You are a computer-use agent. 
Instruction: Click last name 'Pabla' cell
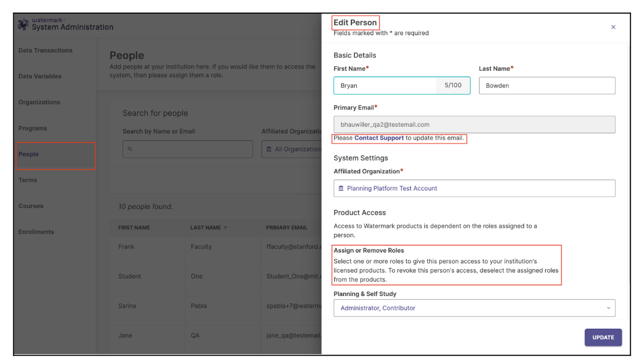(199, 306)
